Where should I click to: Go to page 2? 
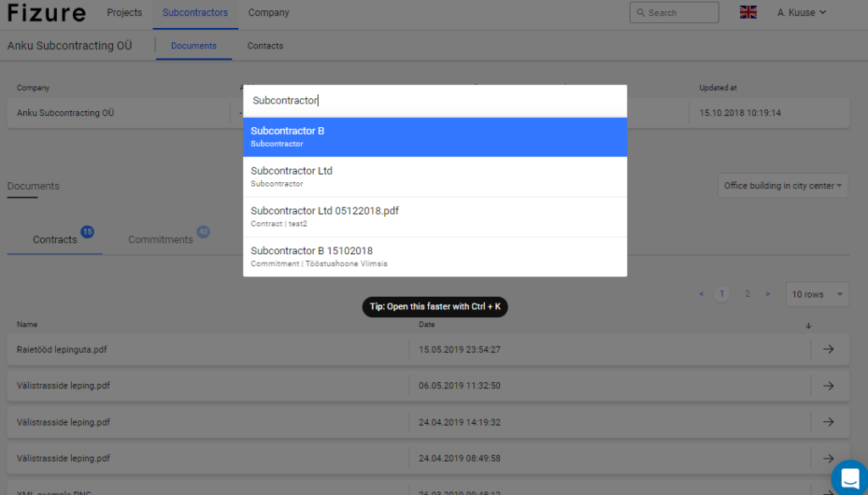748,294
